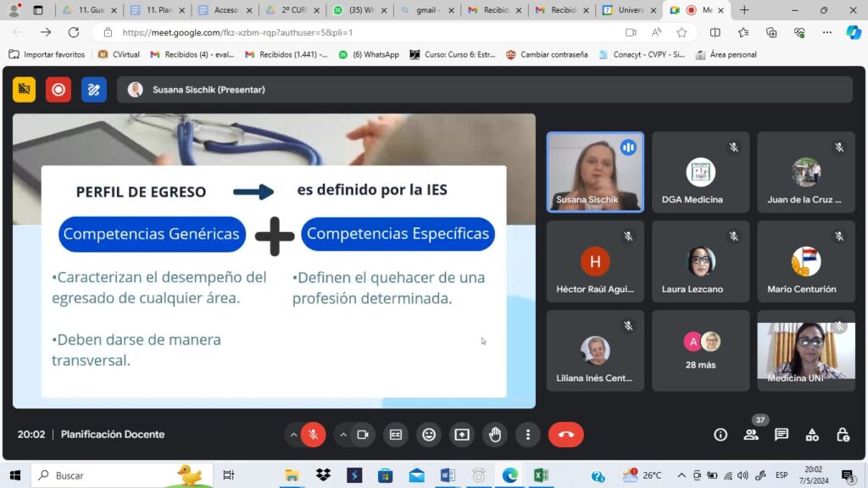
Task: Send an emoji reaction
Action: 429,435
